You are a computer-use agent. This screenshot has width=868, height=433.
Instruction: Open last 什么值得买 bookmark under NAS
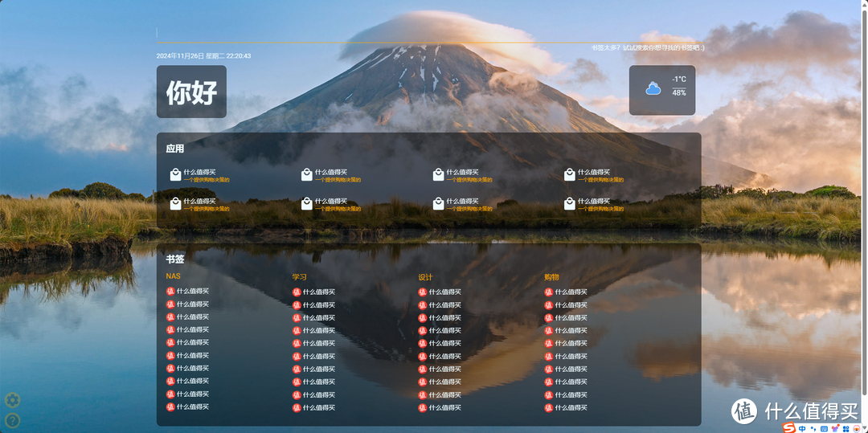click(187, 406)
